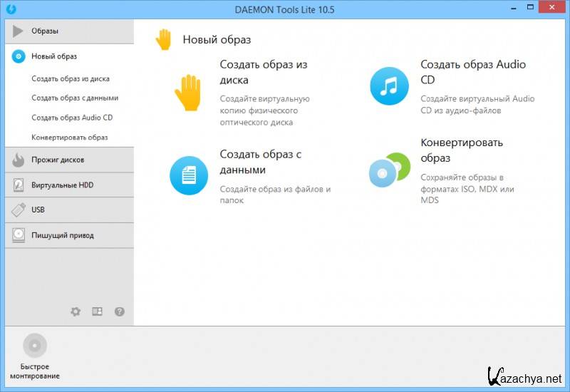Viewport: 570px width, 392px height.
Task: Choose Создать образ с данными in sidebar
Action: [75, 98]
